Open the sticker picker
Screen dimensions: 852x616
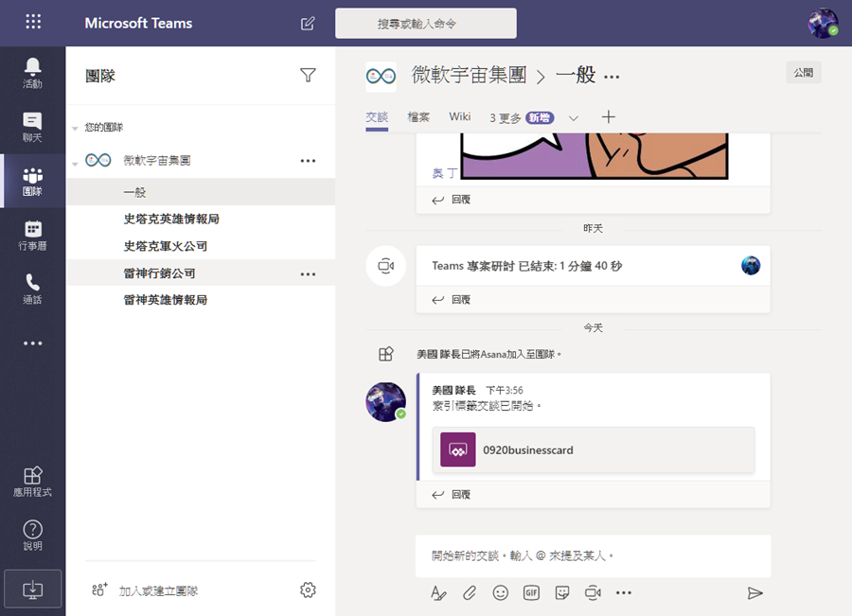tap(562, 592)
